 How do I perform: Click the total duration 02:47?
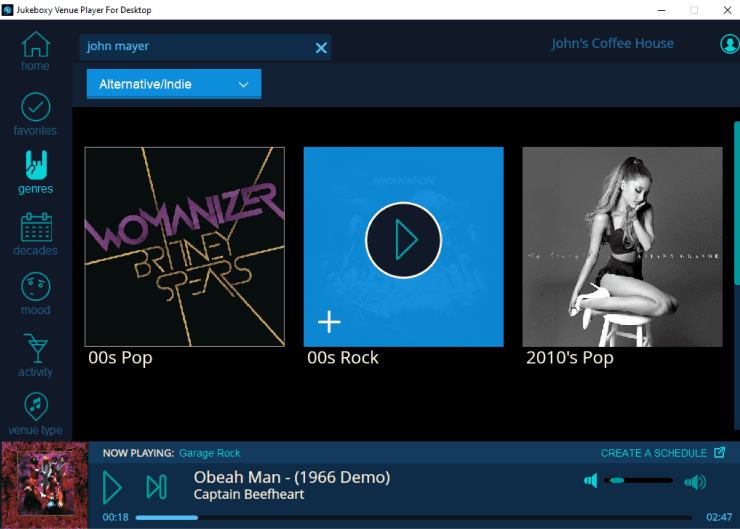pos(719,517)
